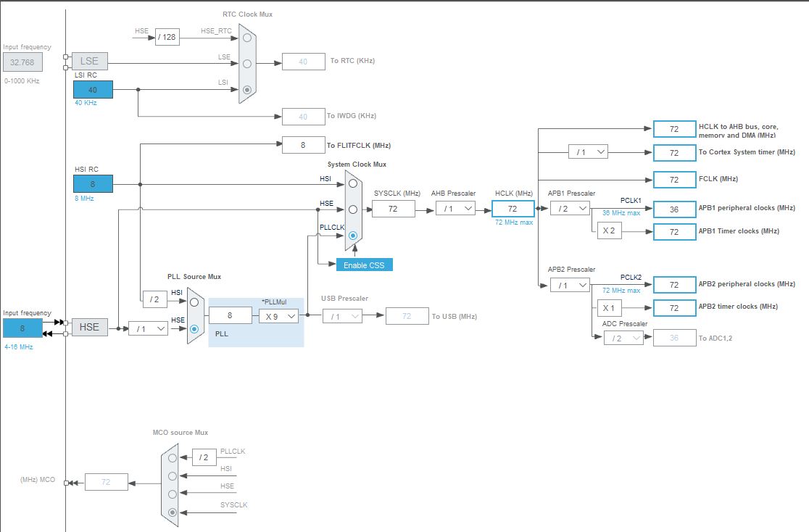Select HSI in MCO source Mux
Screen dimensions: 809x532
click(x=173, y=475)
